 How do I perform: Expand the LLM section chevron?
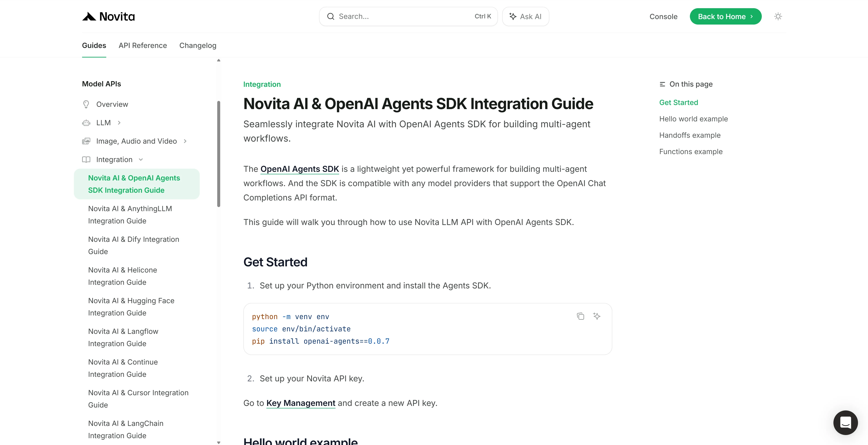(119, 123)
